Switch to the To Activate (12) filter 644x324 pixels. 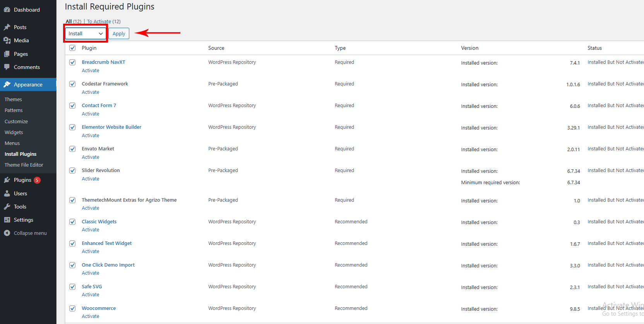pyautogui.click(x=104, y=21)
